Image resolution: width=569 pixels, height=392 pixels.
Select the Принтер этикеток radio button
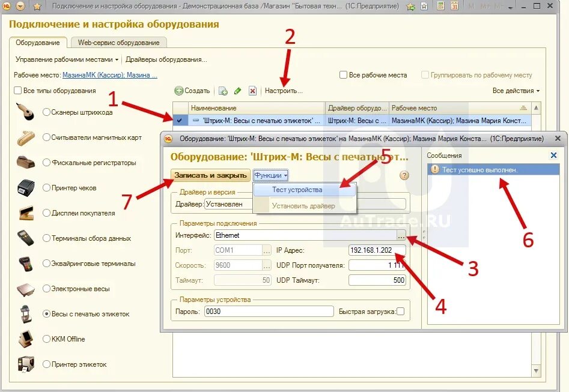click(x=46, y=364)
